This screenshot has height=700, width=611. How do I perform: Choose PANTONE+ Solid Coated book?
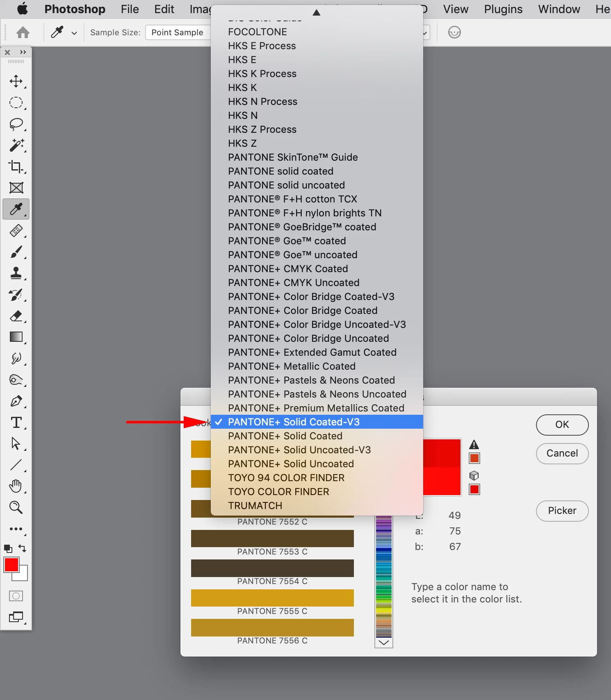tap(317, 436)
